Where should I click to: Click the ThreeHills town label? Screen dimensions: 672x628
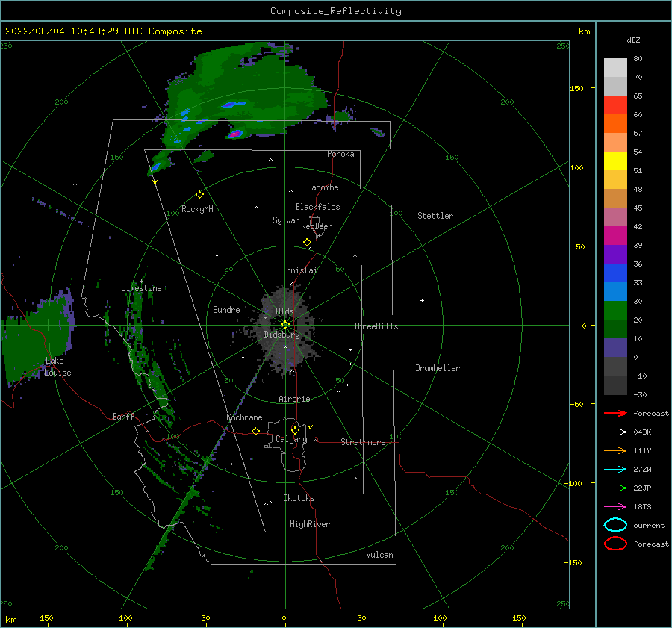pyautogui.click(x=376, y=326)
